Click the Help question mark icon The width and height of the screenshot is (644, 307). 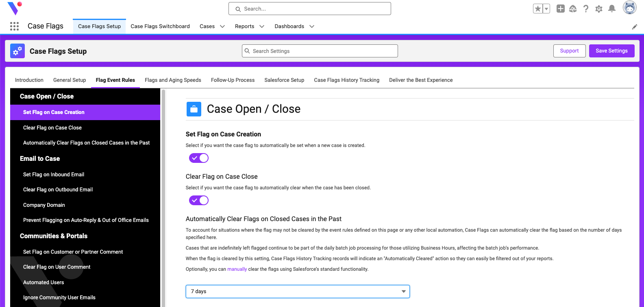586,9
